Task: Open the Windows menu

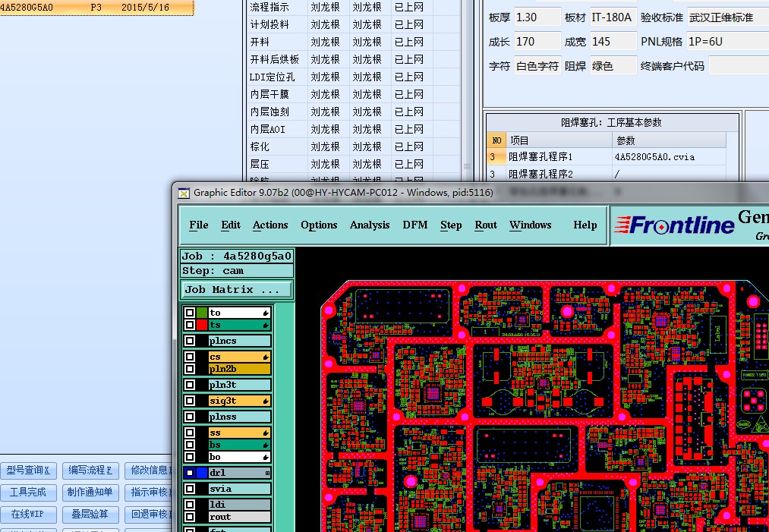Action: tap(530, 225)
